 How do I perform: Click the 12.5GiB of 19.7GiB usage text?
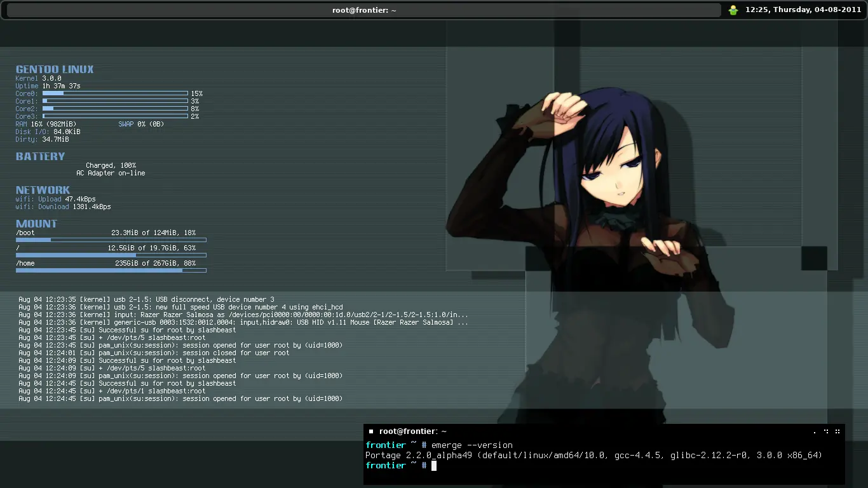pos(152,248)
